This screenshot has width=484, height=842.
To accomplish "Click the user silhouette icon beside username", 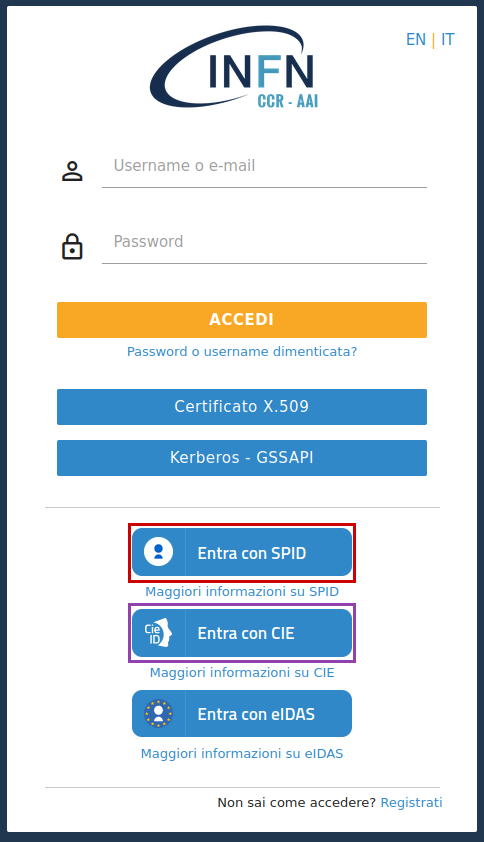I will tap(72, 171).
